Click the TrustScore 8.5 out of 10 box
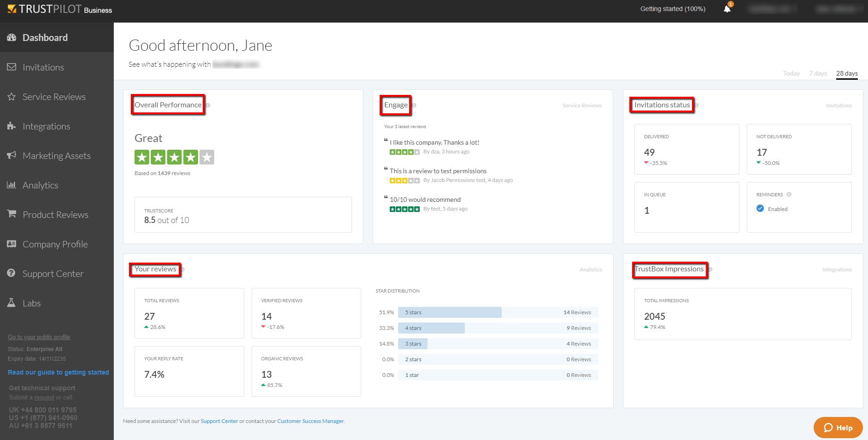This screenshot has height=440, width=868. pos(243,215)
